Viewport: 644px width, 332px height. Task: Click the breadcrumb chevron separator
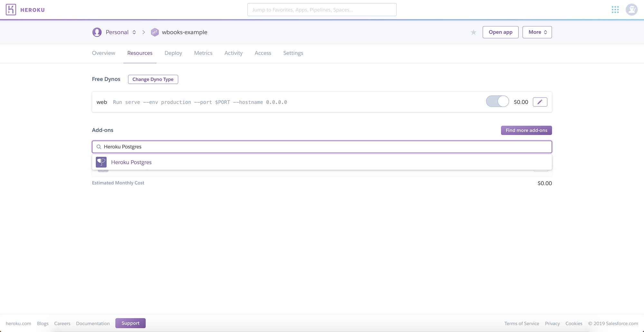[x=144, y=32]
